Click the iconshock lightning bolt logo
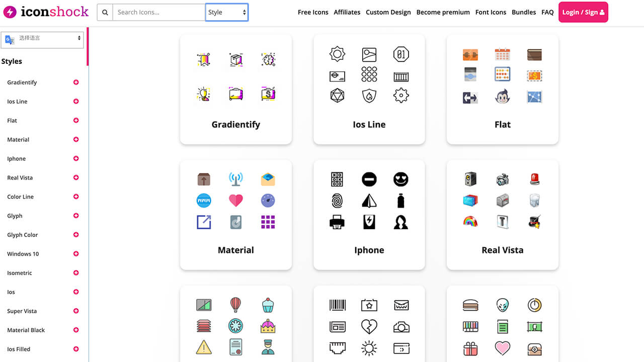 click(10, 12)
